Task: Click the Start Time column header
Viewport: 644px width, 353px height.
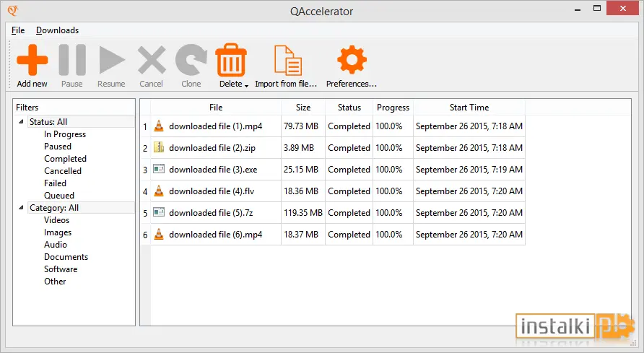Action: tap(469, 108)
